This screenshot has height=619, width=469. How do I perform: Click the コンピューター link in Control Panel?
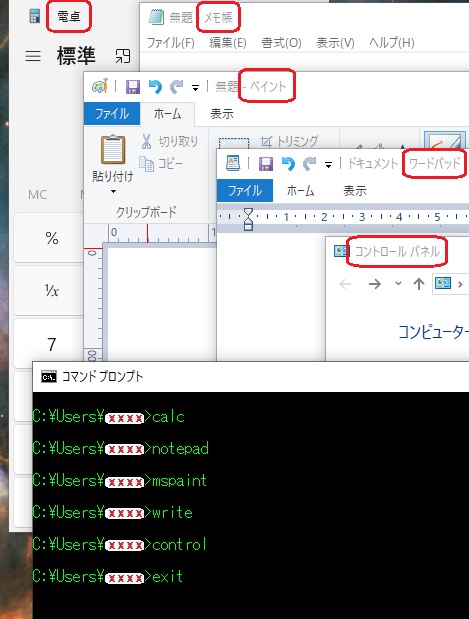(x=433, y=332)
